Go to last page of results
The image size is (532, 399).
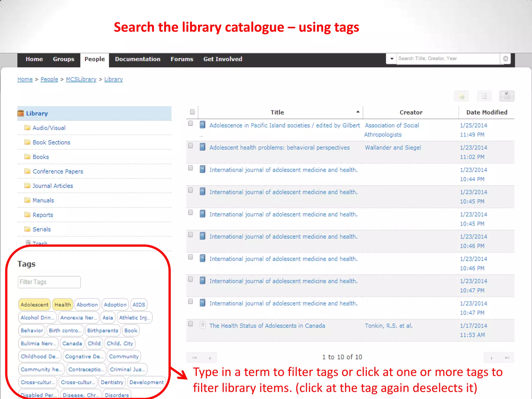507,358
